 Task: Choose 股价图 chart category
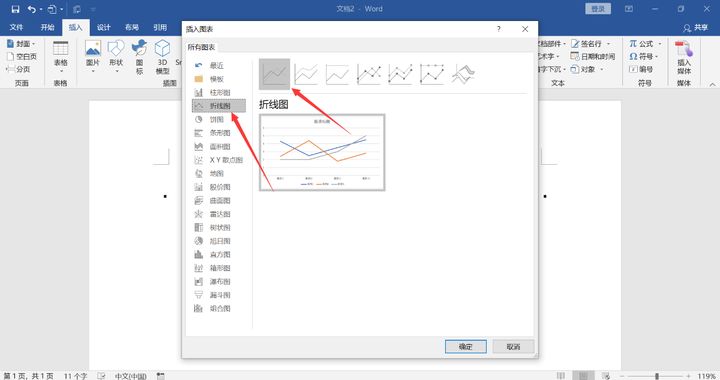pyautogui.click(x=219, y=187)
